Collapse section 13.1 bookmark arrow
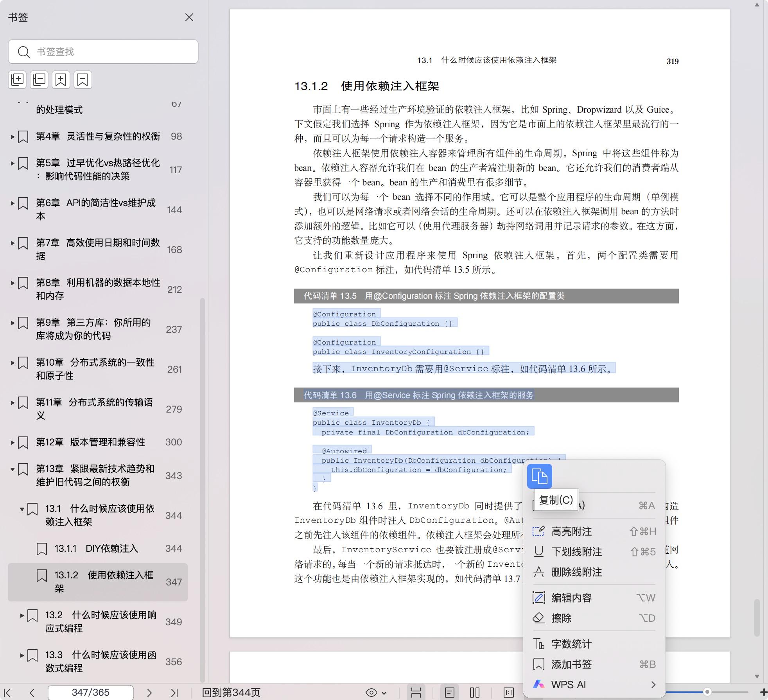This screenshot has height=700, width=768. click(x=22, y=509)
